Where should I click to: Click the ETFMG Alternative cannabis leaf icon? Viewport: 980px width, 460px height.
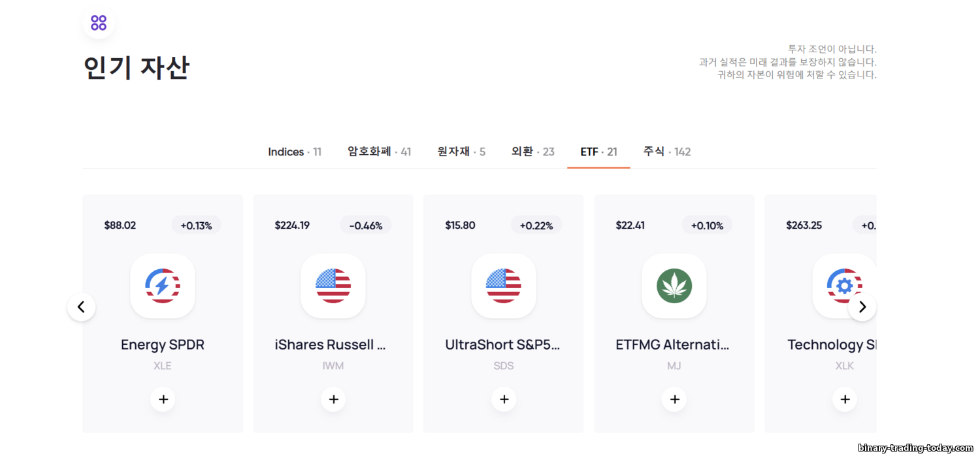pos(674,286)
